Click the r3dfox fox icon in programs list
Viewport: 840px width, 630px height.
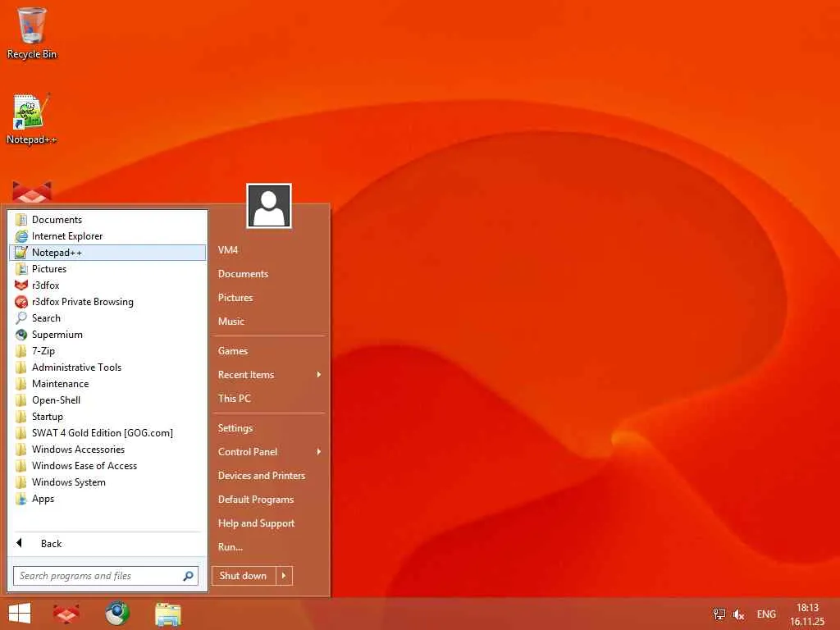pos(21,285)
